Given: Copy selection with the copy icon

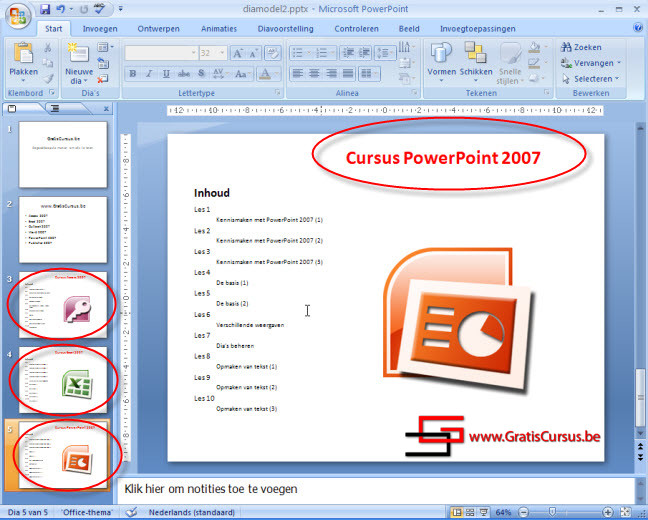Looking at the screenshot, I should click(48, 63).
